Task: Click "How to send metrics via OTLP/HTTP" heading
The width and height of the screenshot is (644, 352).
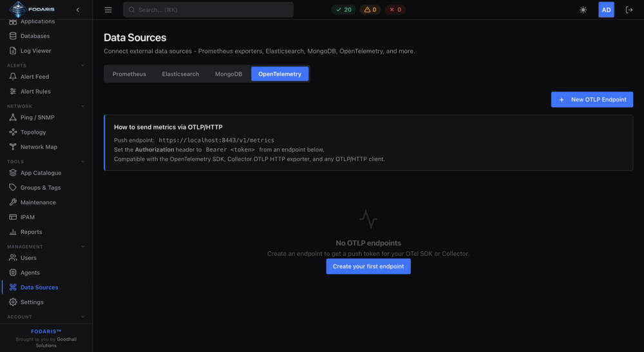Action: (x=168, y=128)
